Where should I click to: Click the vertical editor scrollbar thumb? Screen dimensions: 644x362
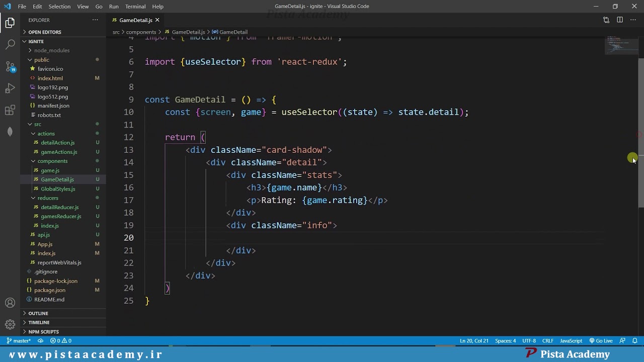641,133
